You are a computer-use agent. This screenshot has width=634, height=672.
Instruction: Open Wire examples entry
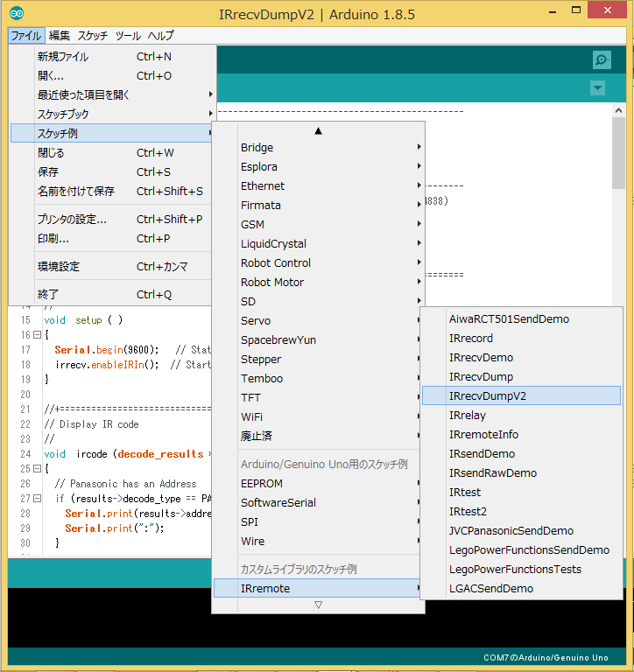pos(317,542)
